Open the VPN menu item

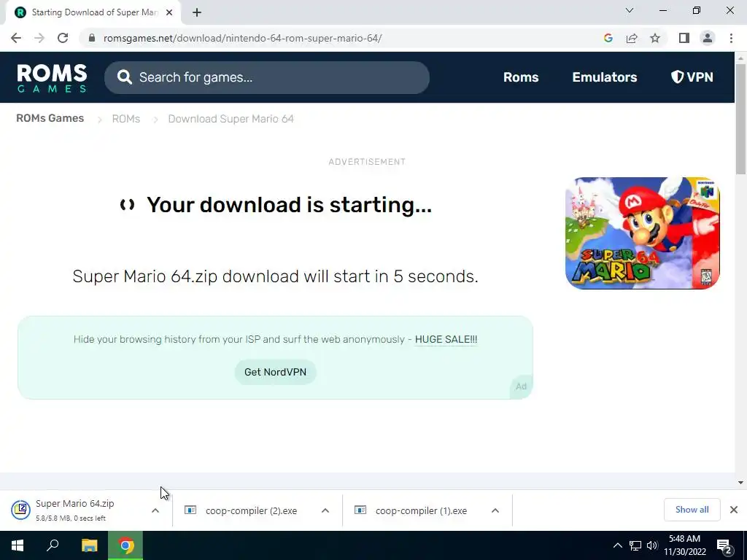pos(692,77)
